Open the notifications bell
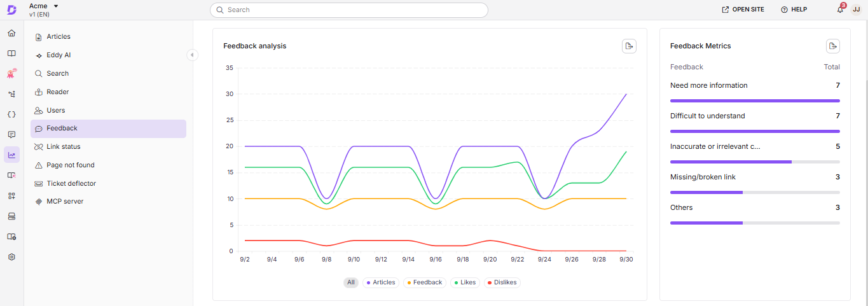 (x=840, y=10)
